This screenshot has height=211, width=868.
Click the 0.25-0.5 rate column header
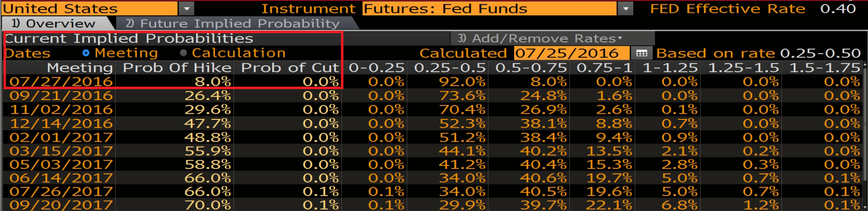(450, 67)
